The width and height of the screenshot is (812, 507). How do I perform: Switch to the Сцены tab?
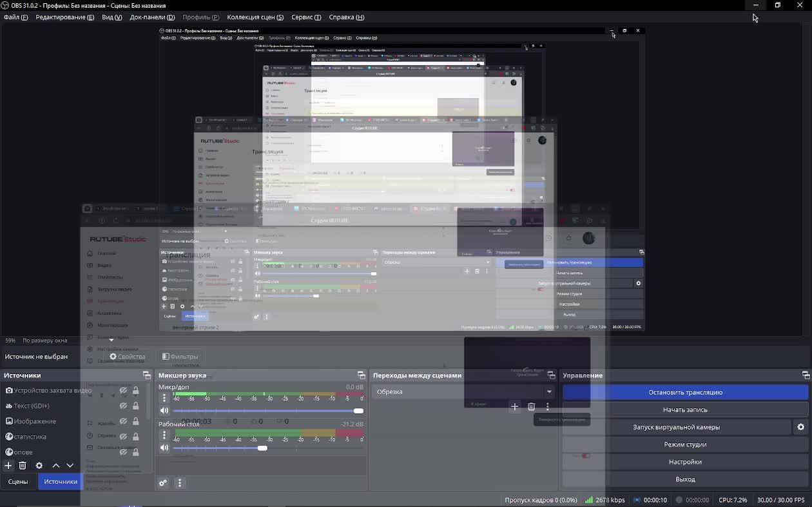click(18, 481)
